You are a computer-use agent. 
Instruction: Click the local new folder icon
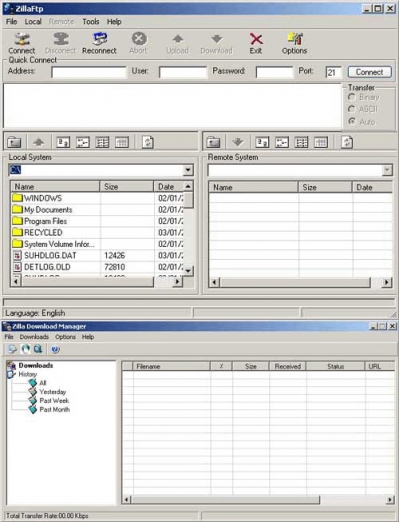[14, 143]
